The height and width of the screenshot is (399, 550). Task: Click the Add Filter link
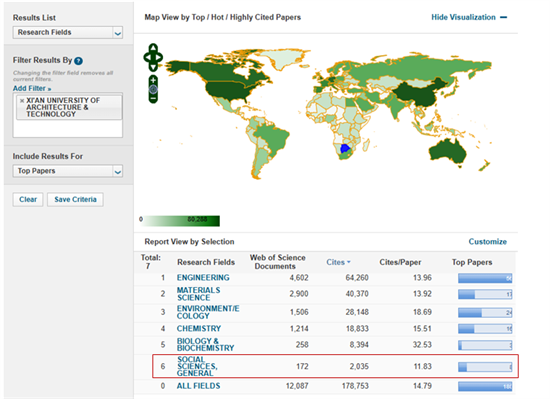pos(32,88)
